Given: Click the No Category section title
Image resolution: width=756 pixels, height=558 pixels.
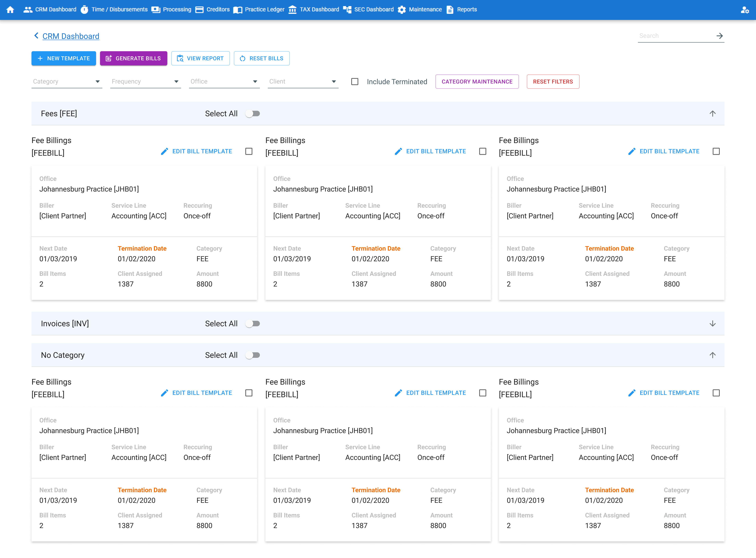Looking at the screenshot, I should point(63,355).
